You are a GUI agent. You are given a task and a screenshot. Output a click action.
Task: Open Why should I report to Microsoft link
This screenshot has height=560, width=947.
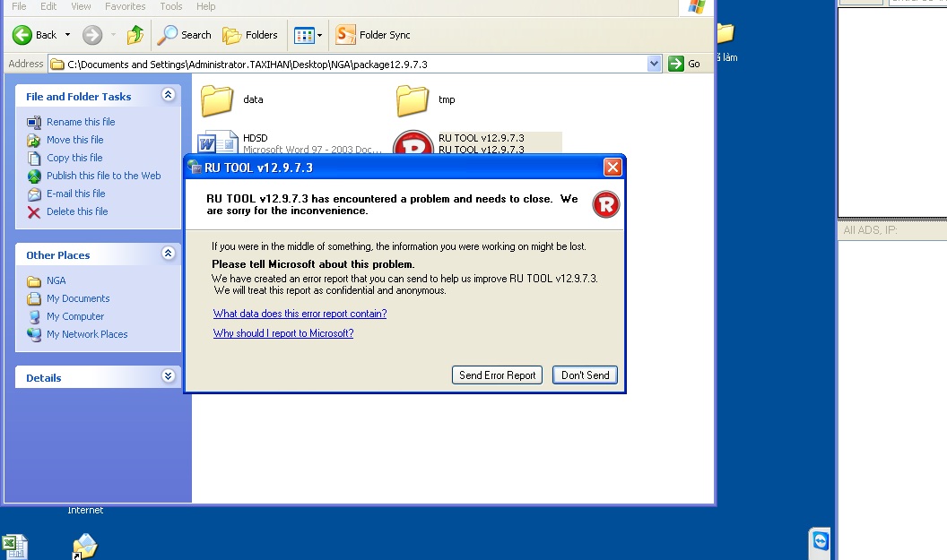pos(283,333)
